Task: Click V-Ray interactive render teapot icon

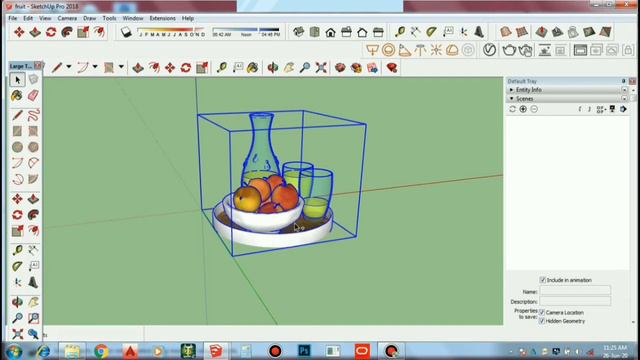Action: (x=526, y=50)
